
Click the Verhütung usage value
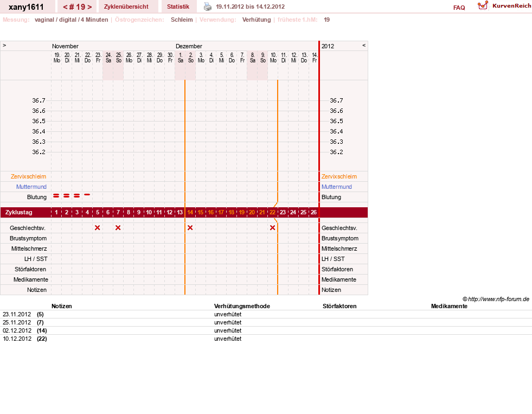(x=257, y=20)
